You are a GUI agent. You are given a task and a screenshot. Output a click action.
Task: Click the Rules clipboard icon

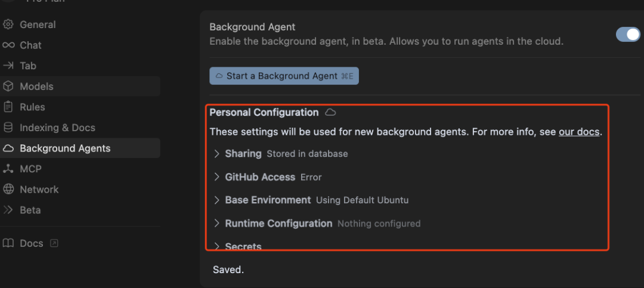pyautogui.click(x=8, y=107)
